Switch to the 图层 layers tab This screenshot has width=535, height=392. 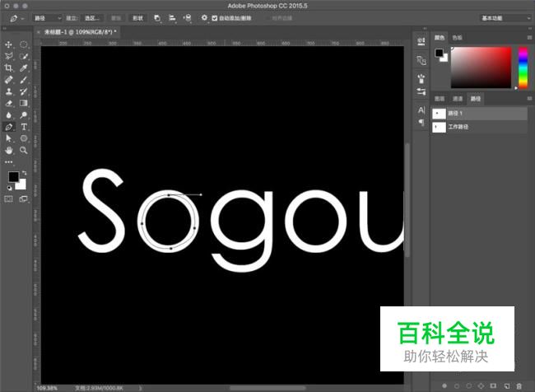[440, 99]
